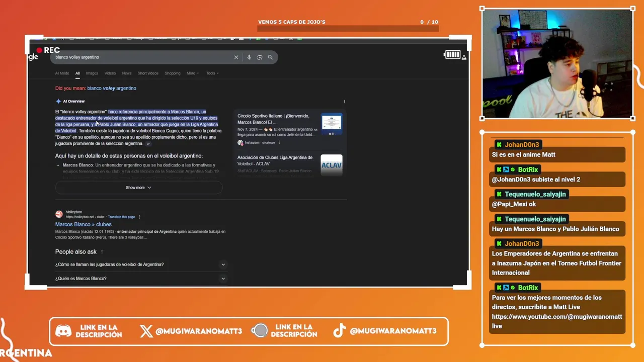
Task: Click the AI Overview sparkle icon
Action: pos(58,101)
